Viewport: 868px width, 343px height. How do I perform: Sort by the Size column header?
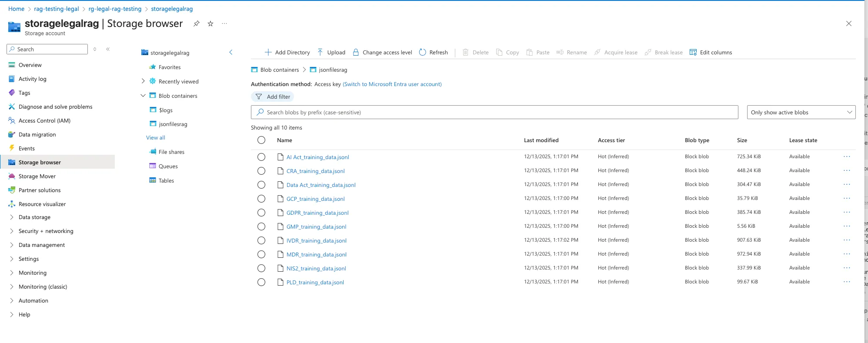pyautogui.click(x=742, y=140)
